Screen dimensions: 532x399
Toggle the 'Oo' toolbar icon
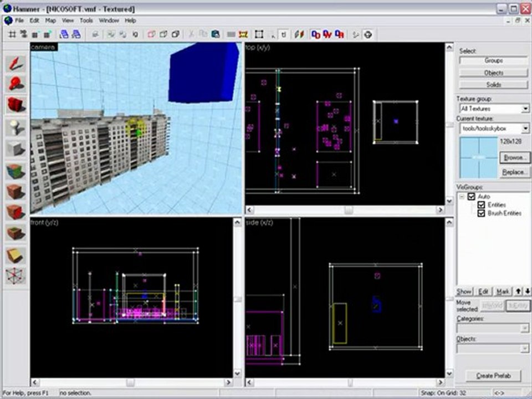coord(315,34)
